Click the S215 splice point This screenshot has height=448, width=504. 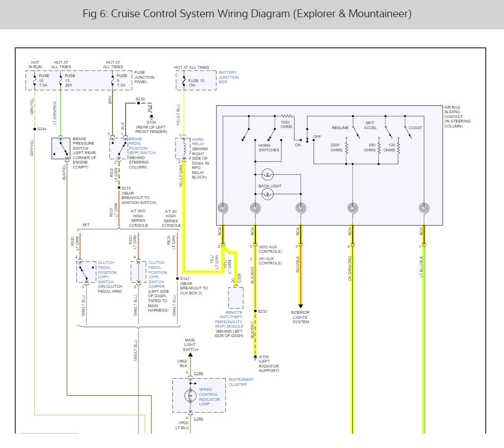coord(119,187)
